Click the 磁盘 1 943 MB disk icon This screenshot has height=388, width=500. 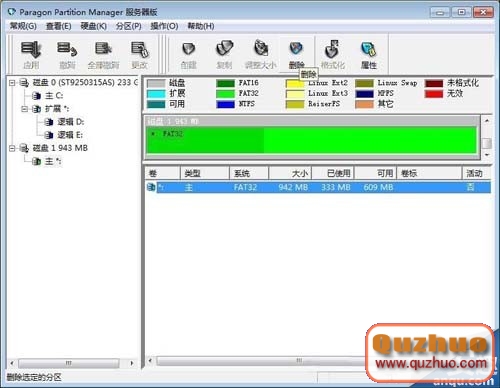pos(24,148)
